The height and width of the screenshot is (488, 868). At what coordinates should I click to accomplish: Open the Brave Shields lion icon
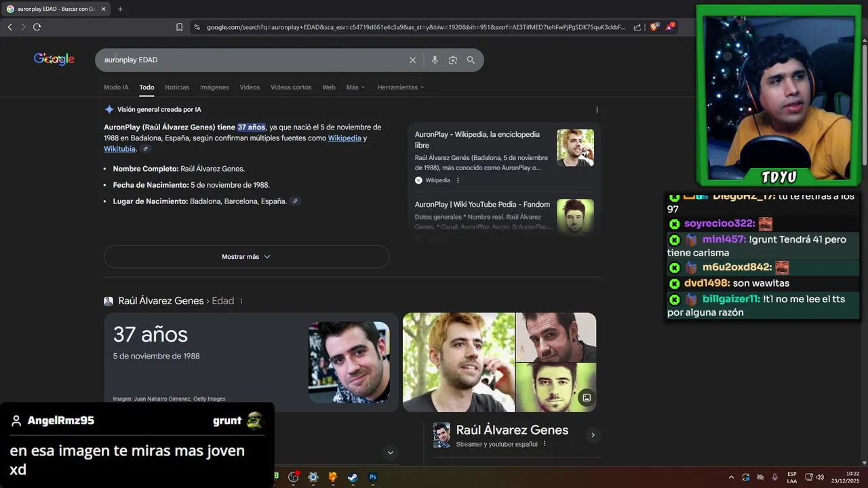click(x=654, y=27)
